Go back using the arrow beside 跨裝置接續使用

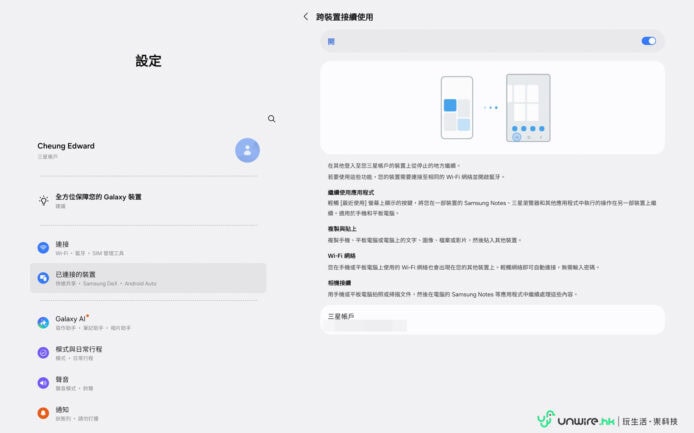[305, 17]
